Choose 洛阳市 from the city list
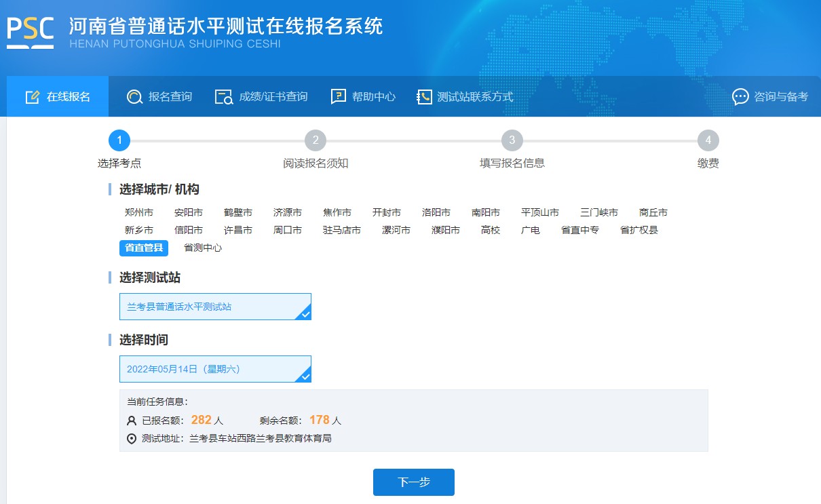 tap(436, 212)
